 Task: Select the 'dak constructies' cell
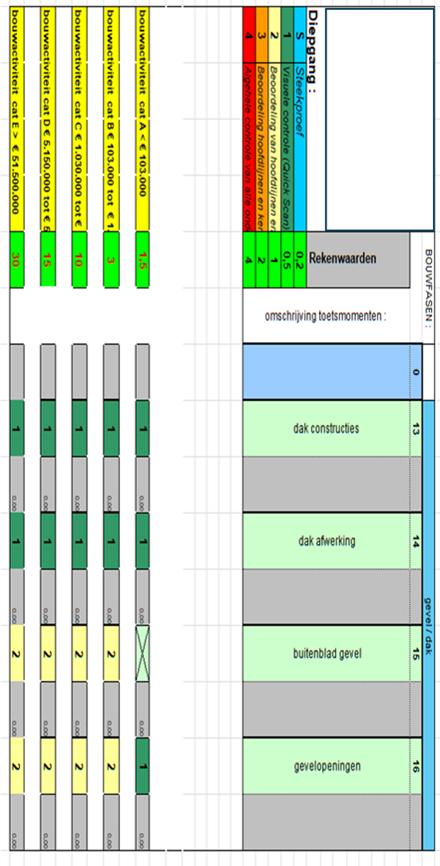click(326, 429)
